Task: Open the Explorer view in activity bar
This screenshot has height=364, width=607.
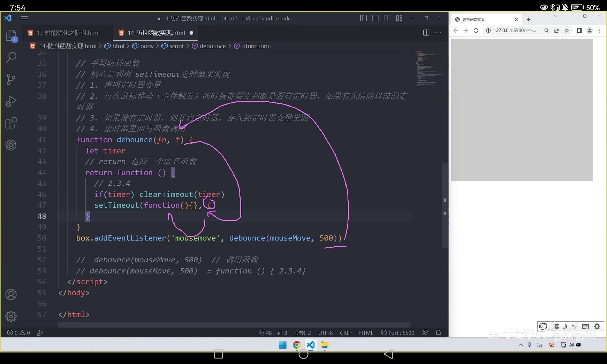Action: point(11,35)
